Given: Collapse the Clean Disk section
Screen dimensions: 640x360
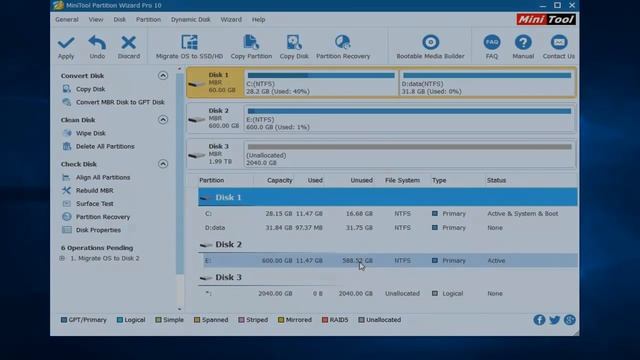Looking at the screenshot, I should pos(163,120).
